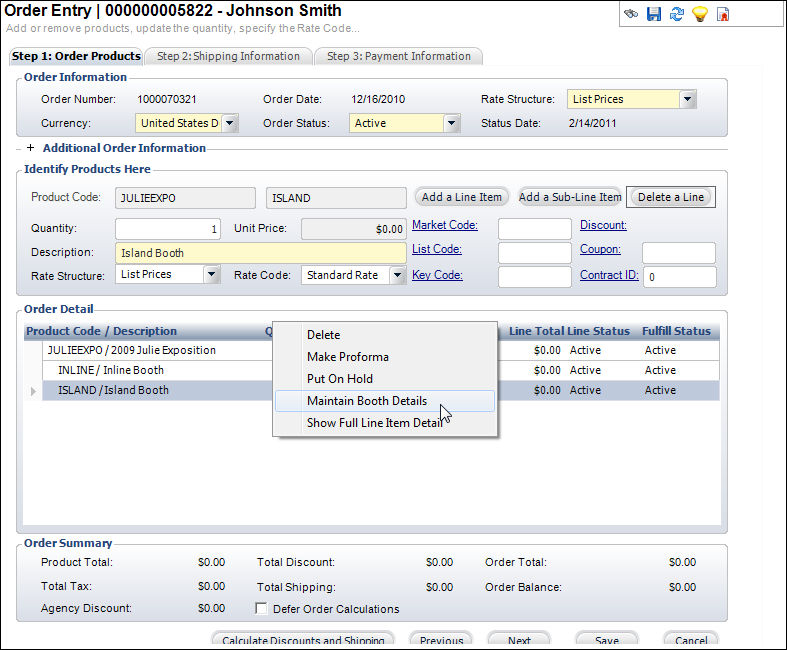The width and height of the screenshot is (787, 650).
Task: Open the Market Code link
Action: 445,225
